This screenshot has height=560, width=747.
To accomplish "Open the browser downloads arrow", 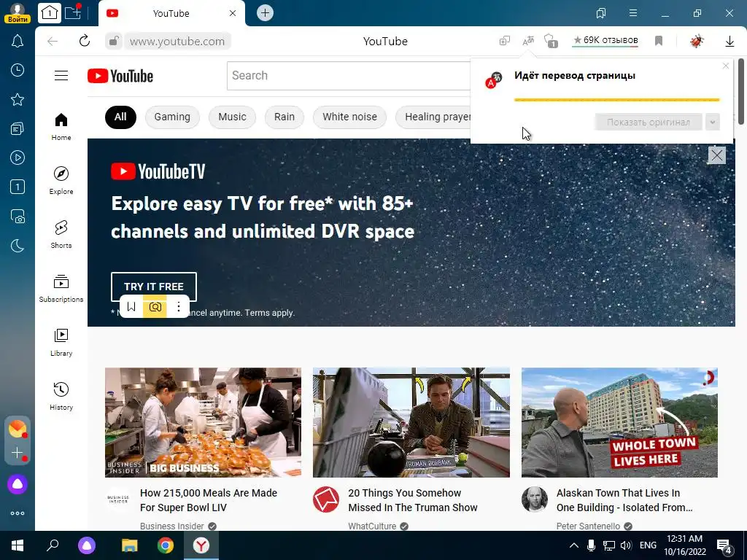I will coord(729,42).
